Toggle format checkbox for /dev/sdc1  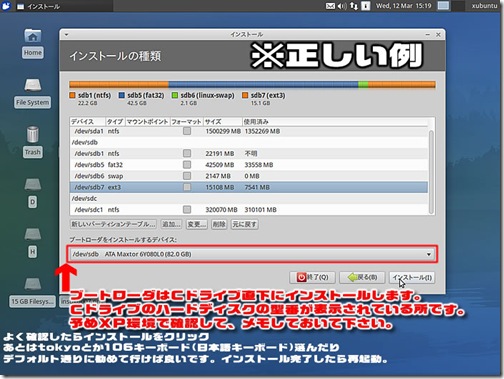tap(187, 209)
